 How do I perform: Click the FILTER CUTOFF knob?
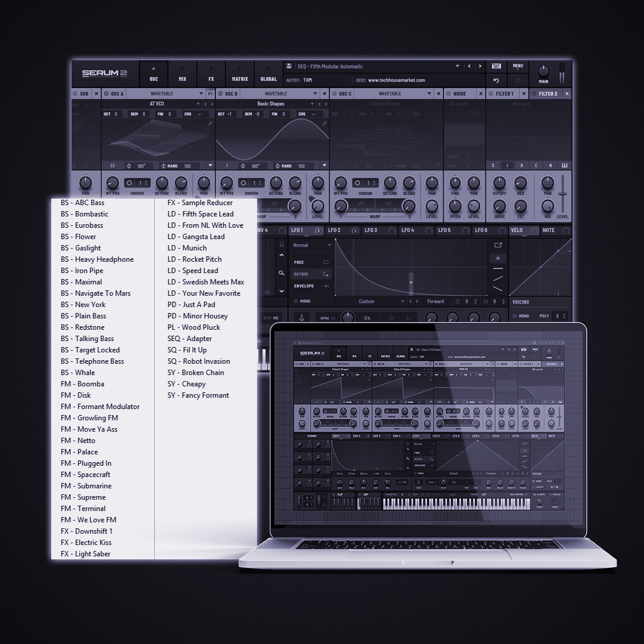tap(500, 182)
